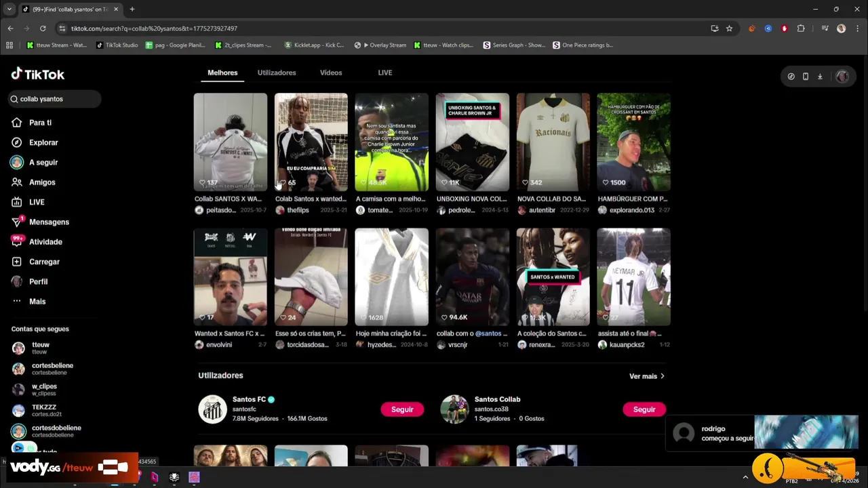
Task: Open 'NOVA COLLAB DO SA...' video thumbnail
Action: 553,142
